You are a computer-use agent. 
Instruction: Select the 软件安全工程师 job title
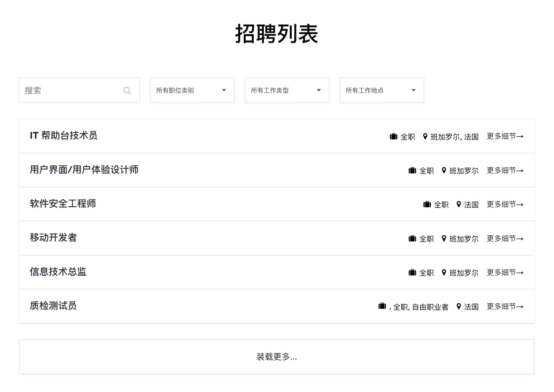(x=63, y=204)
